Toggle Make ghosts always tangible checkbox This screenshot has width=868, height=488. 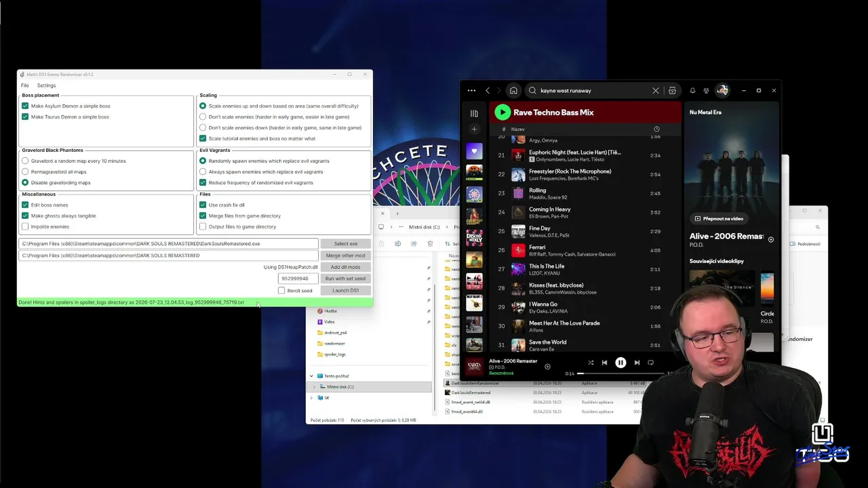(25, 216)
